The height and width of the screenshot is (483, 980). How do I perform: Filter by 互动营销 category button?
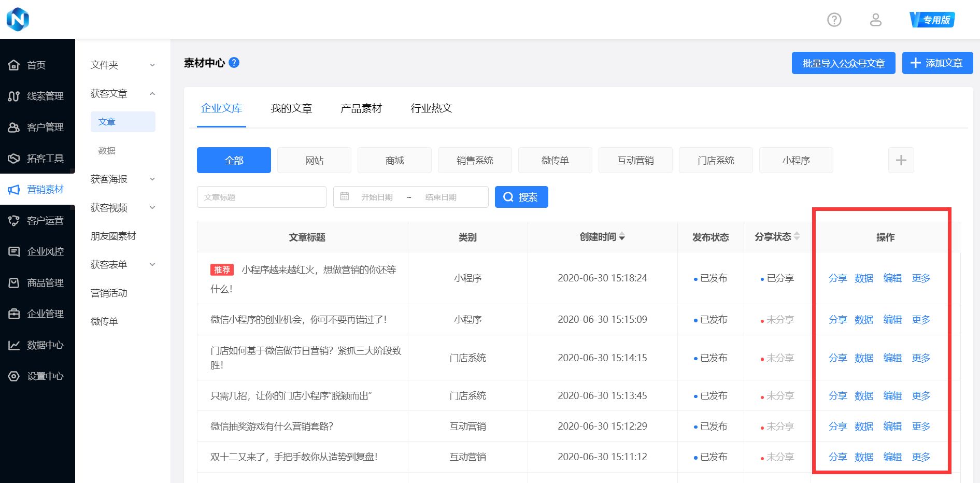[635, 160]
